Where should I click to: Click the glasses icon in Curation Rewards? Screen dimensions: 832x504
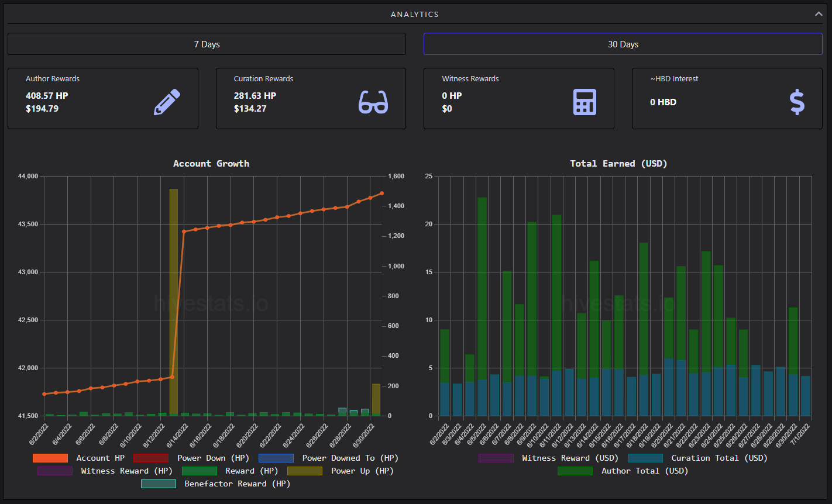(373, 102)
